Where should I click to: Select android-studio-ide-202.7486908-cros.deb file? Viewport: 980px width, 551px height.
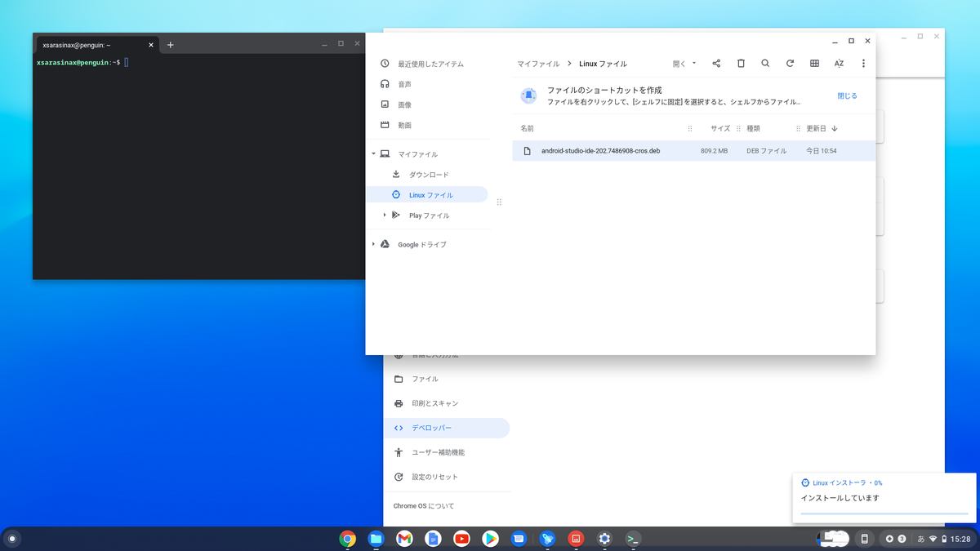click(693, 151)
